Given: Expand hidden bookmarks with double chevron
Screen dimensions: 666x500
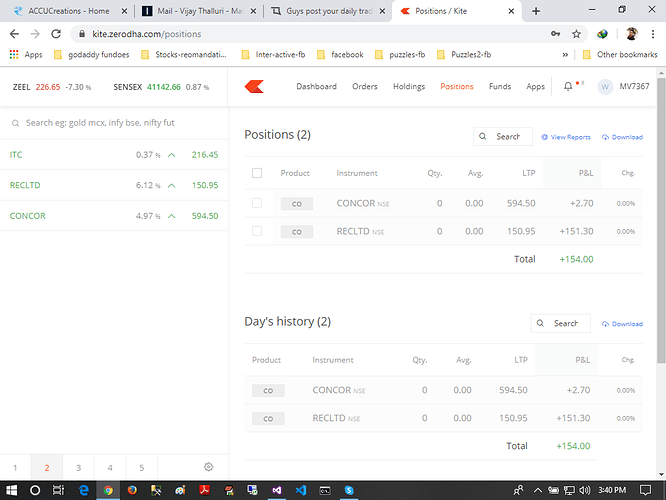Looking at the screenshot, I should (x=565, y=54).
